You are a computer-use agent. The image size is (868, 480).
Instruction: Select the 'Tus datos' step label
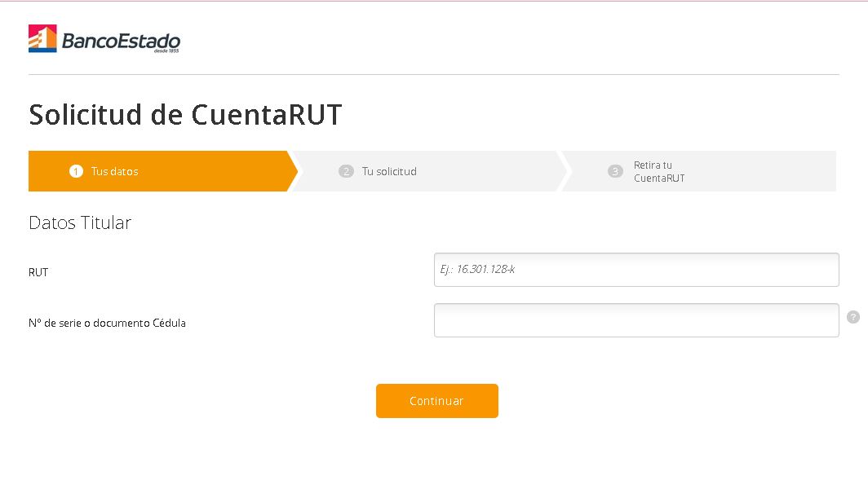tap(115, 172)
